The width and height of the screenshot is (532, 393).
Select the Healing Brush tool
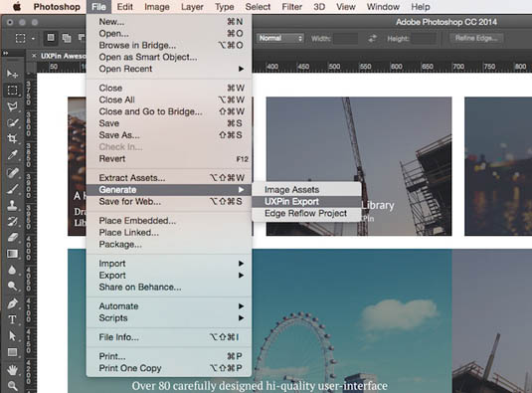click(13, 172)
